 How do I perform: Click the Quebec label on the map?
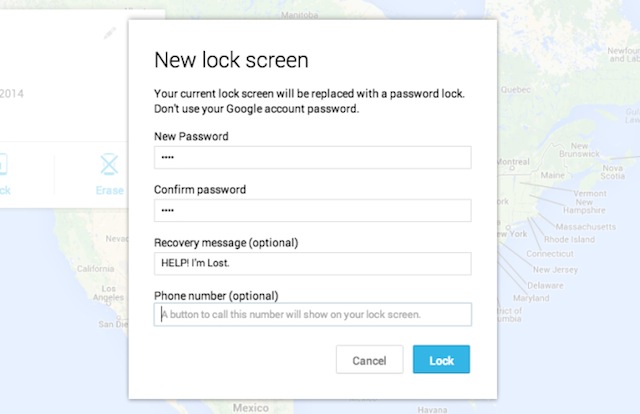pos(516,89)
